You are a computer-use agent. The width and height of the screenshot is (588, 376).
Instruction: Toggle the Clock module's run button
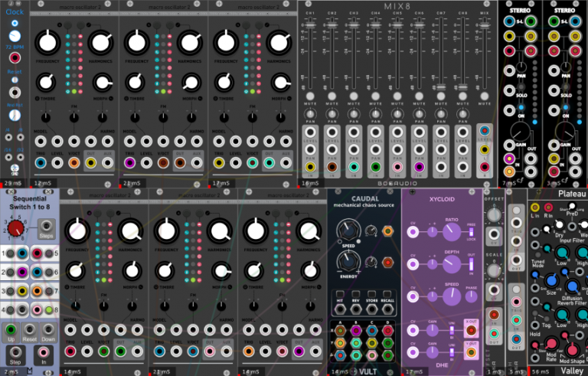click(15, 23)
